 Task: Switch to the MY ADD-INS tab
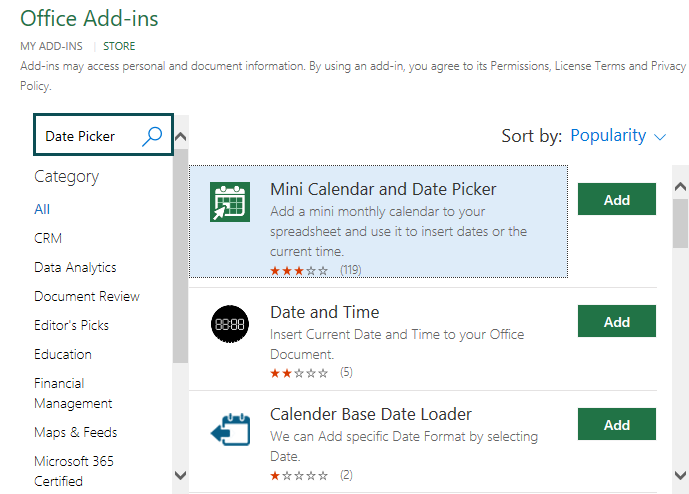coord(51,46)
